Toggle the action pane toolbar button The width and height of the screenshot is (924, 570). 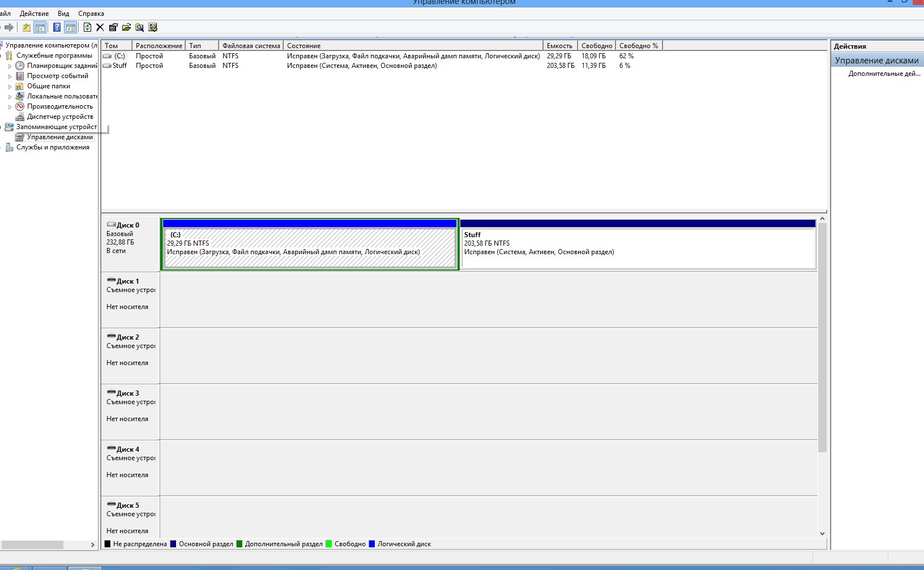pyautogui.click(x=71, y=27)
